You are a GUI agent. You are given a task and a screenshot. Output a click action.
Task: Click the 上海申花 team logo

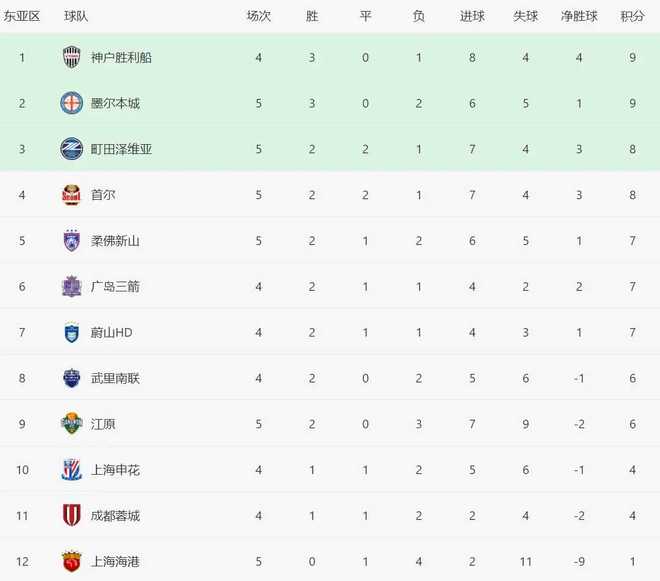pyautogui.click(x=71, y=470)
